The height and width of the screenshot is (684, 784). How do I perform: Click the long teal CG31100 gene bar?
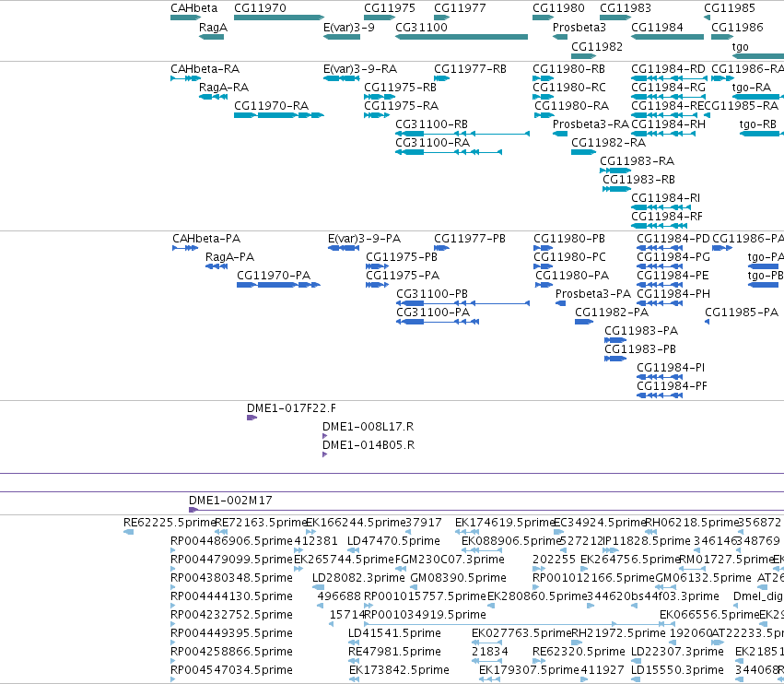[462, 37]
